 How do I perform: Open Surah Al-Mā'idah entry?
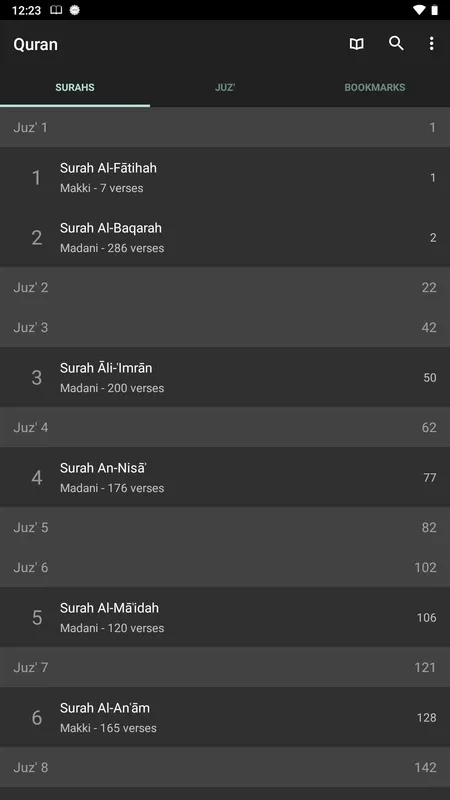[225, 617]
